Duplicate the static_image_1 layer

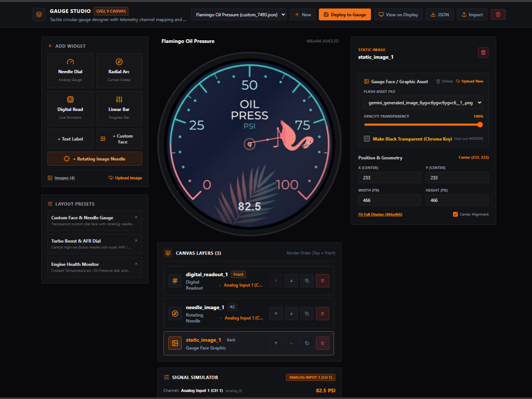coord(307,343)
